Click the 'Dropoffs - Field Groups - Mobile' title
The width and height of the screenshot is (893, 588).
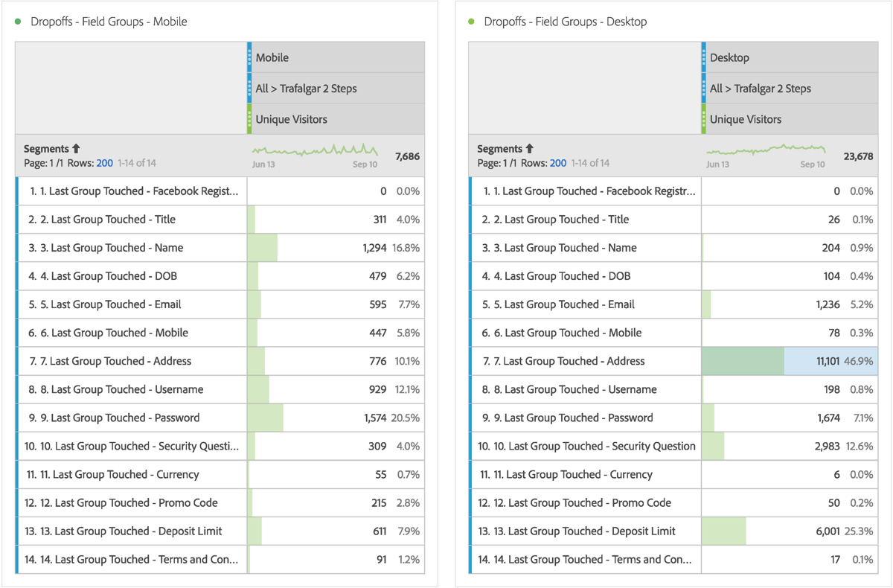point(109,22)
